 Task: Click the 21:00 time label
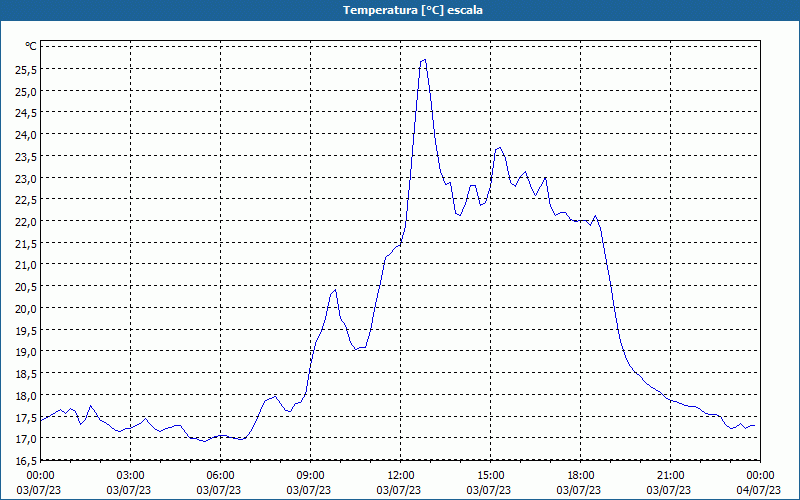pos(670,476)
